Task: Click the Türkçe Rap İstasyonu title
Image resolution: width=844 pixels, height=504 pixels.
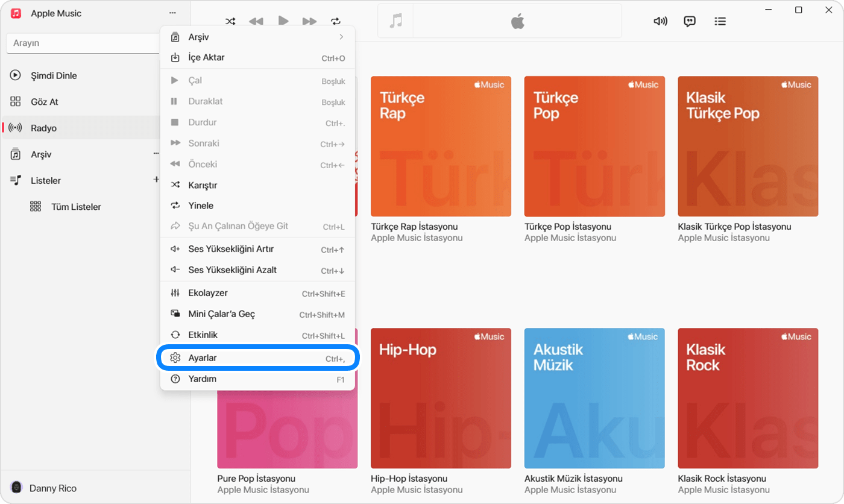Action: pos(414,227)
